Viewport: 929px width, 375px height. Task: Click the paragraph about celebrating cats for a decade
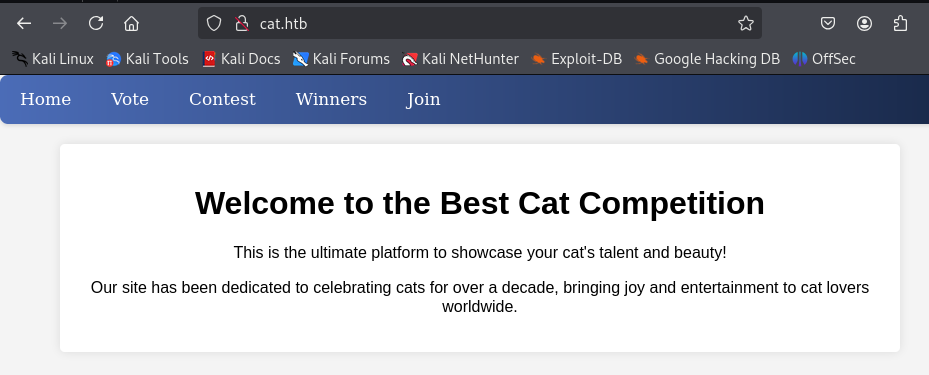coord(480,297)
